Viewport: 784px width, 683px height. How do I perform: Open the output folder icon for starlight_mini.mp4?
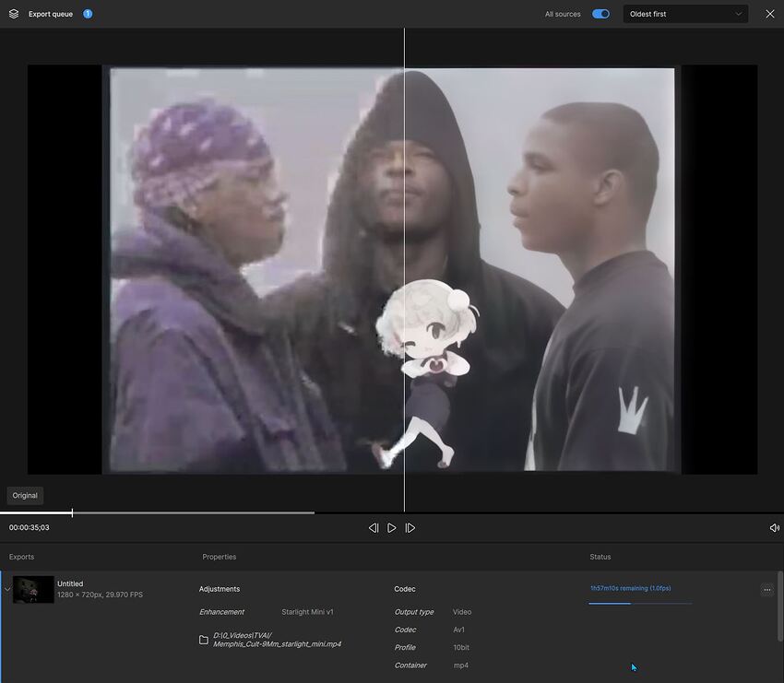click(x=204, y=640)
